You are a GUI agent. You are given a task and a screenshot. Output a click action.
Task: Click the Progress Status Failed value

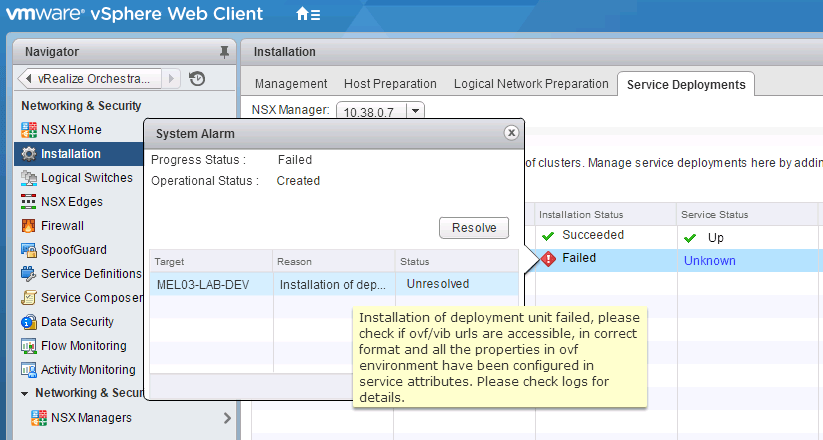[295, 160]
